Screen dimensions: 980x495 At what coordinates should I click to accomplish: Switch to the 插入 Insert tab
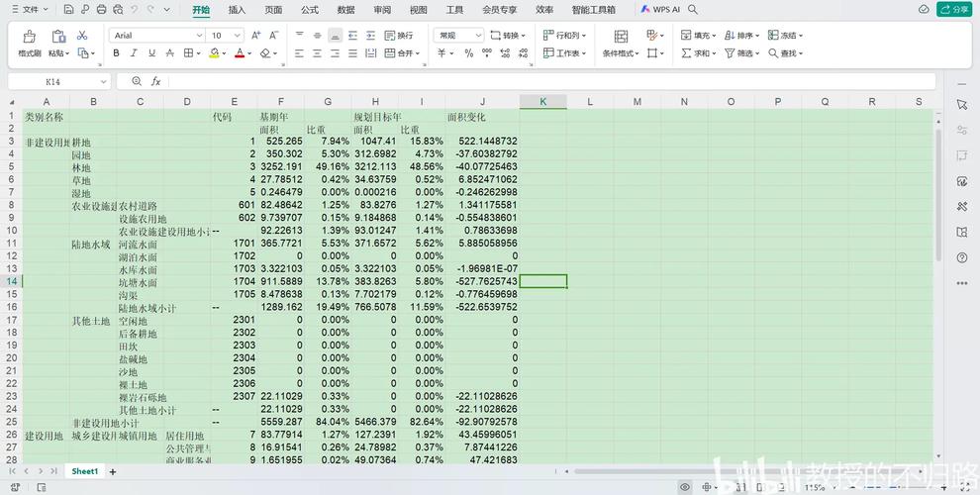237,9
